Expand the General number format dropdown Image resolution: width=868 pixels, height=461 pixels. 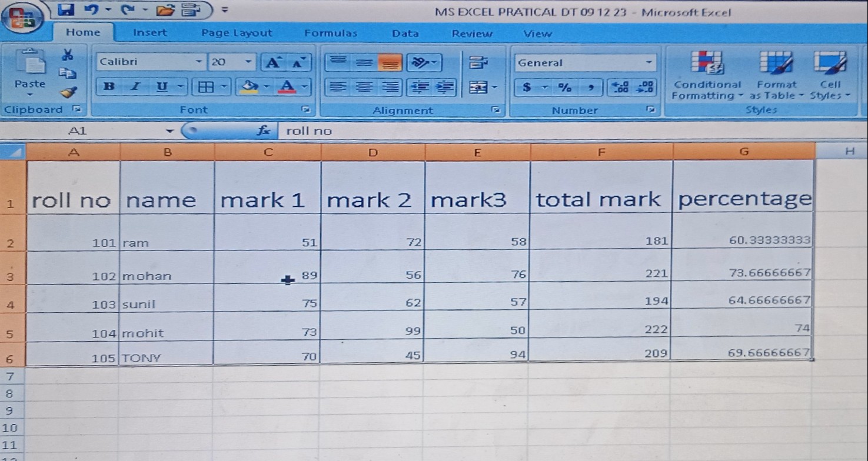pyautogui.click(x=648, y=62)
